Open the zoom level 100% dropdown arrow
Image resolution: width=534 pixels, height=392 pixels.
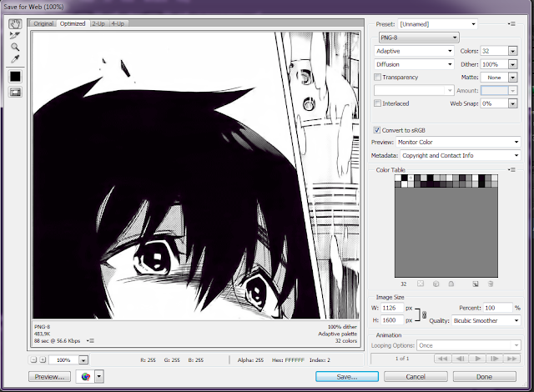83,359
